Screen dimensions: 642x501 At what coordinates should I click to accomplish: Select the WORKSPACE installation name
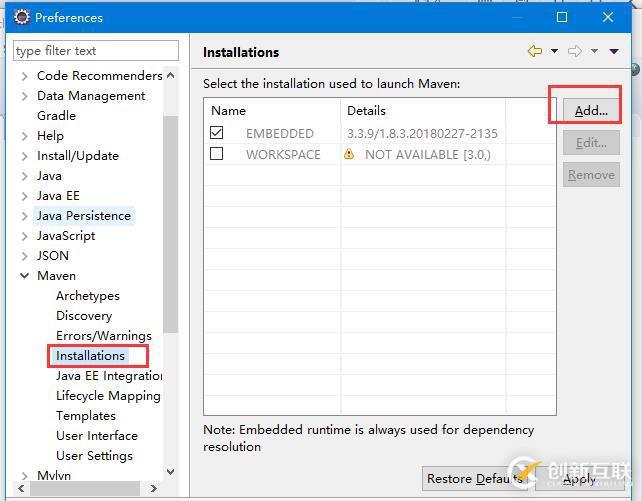click(283, 154)
